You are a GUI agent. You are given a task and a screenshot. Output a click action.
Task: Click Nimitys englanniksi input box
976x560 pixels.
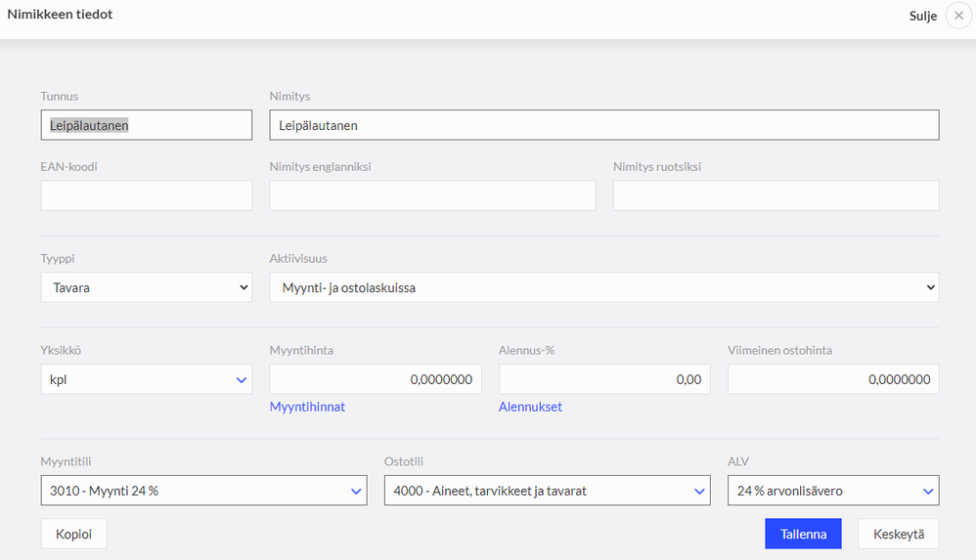pos(432,195)
